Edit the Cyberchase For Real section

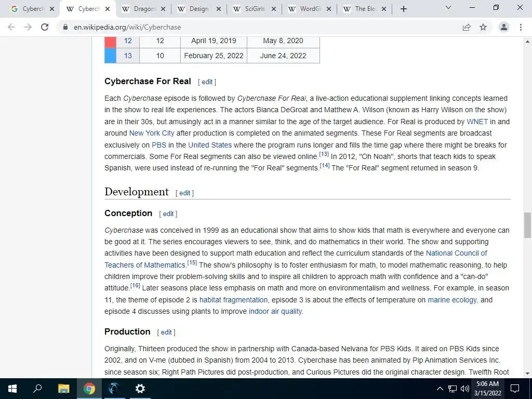(x=207, y=82)
